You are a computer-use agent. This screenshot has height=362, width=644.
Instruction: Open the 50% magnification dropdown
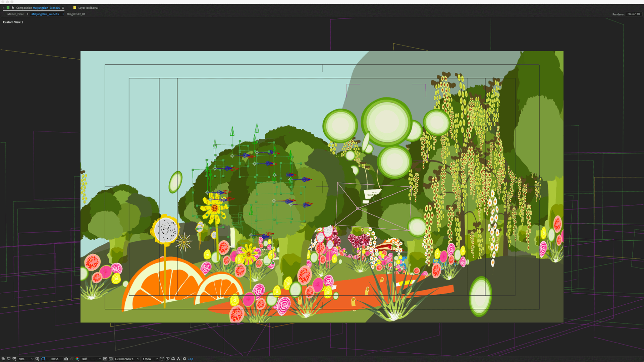[x=26, y=359]
